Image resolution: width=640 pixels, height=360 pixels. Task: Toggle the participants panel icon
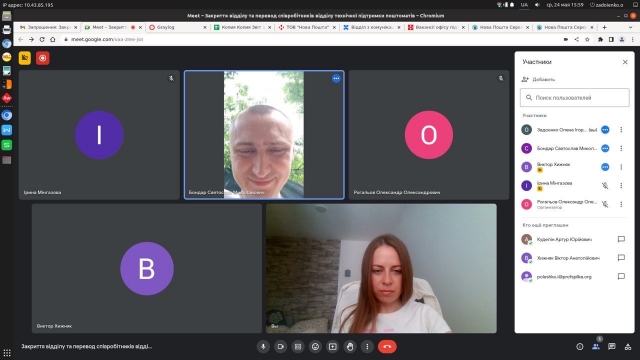click(596, 347)
